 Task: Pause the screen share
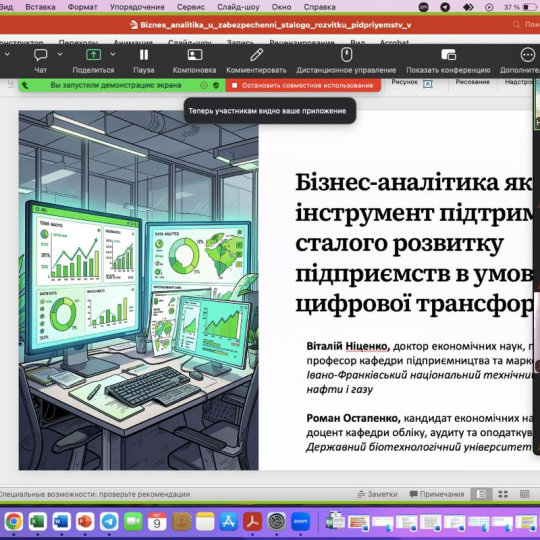tap(144, 54)
